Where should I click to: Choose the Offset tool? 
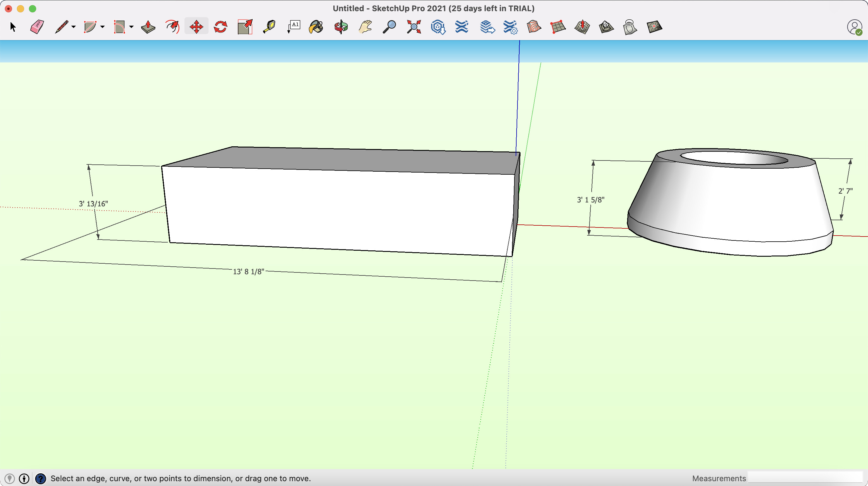(172, 27)
